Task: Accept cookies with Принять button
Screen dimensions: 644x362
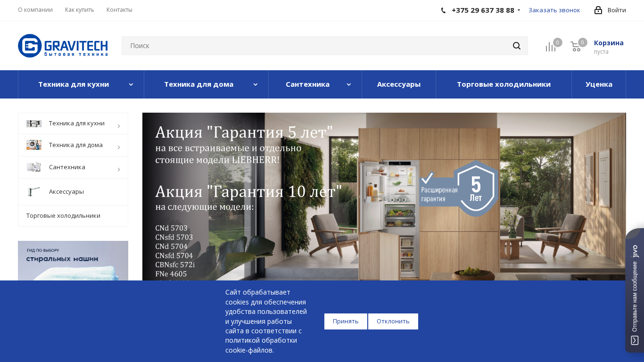Action: [346, 321]
